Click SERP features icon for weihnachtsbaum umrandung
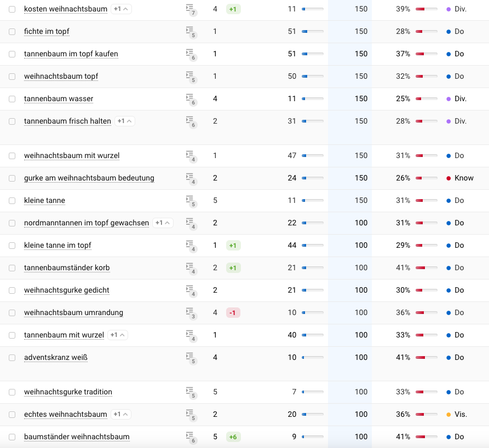This screenshot has height=448, width=489. [190, 313]
